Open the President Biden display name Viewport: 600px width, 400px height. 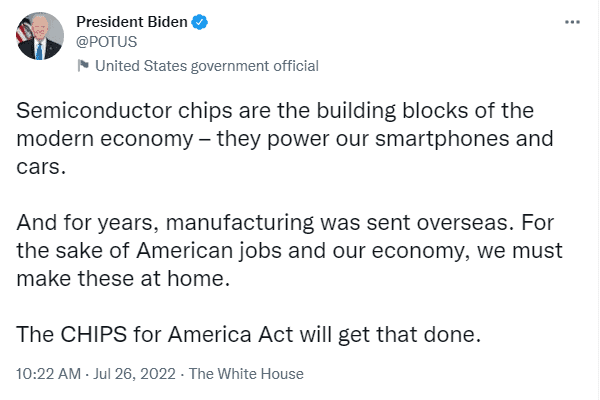pos(132,22)
